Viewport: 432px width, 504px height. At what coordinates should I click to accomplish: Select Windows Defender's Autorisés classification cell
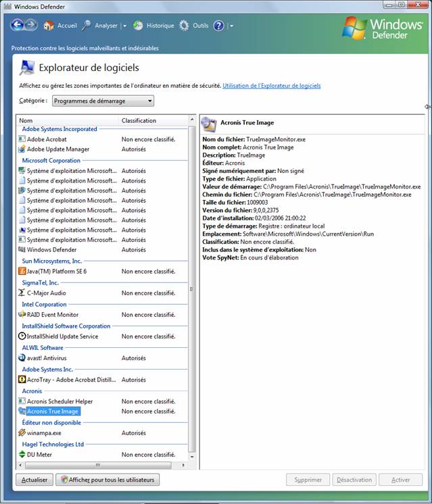click(133, 249)
